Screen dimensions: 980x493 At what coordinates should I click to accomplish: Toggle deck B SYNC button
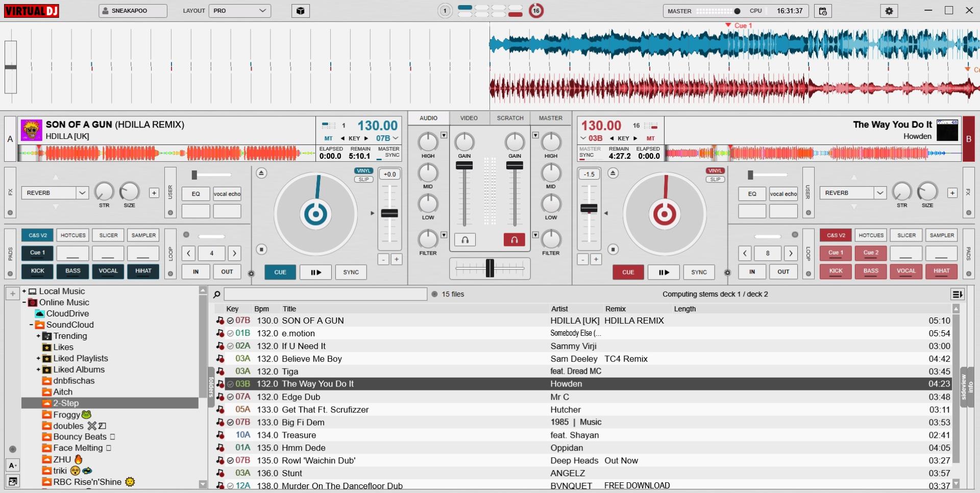(x=699, y=272)
